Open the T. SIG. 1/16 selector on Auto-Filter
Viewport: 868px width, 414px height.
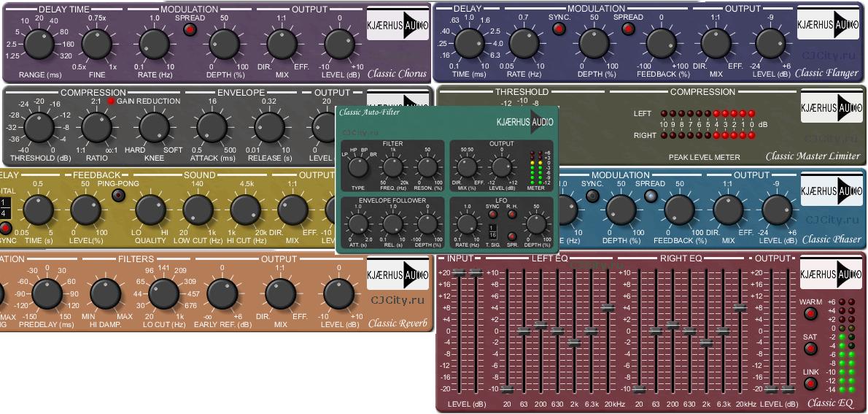tap(492, 231)
